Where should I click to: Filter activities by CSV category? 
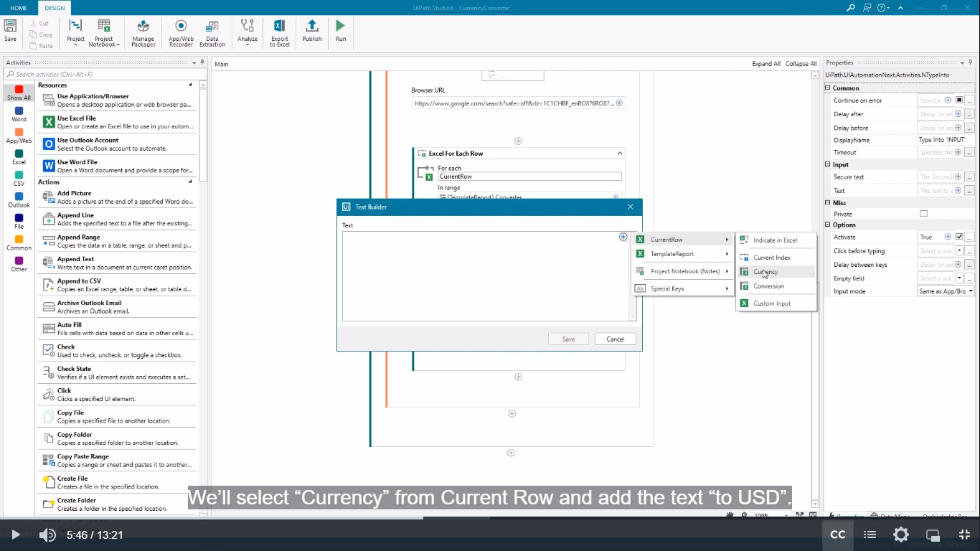(19, 179)
